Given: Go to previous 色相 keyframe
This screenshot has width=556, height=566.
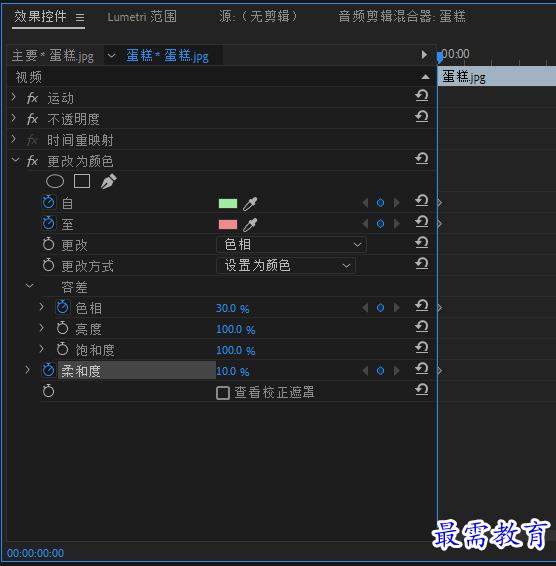Looking at the screenshot, I should (365, 308).
